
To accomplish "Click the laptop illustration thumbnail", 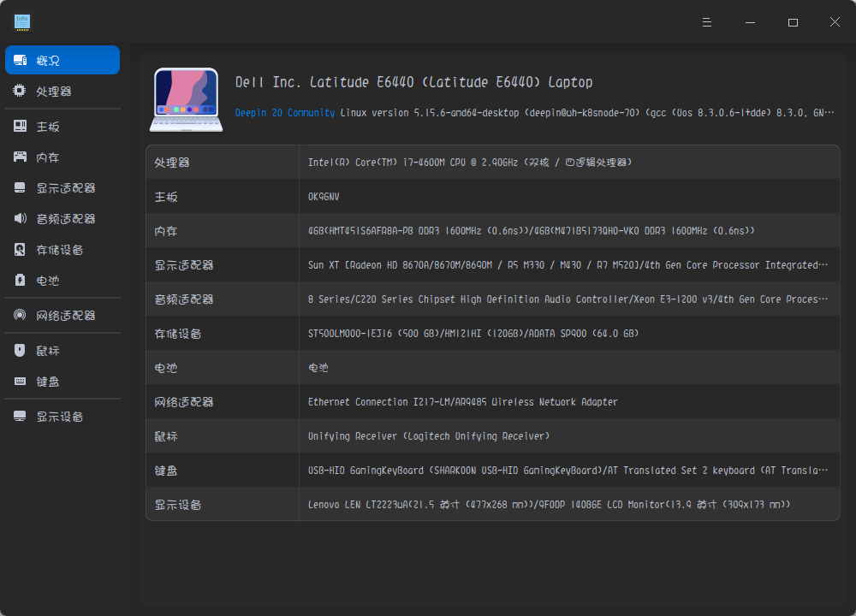I will 186,99.
